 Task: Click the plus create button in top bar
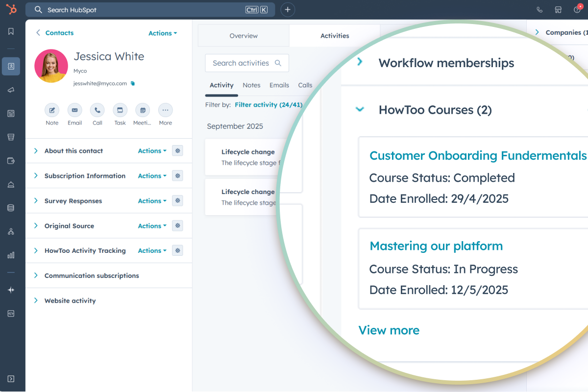pos(288,10)
